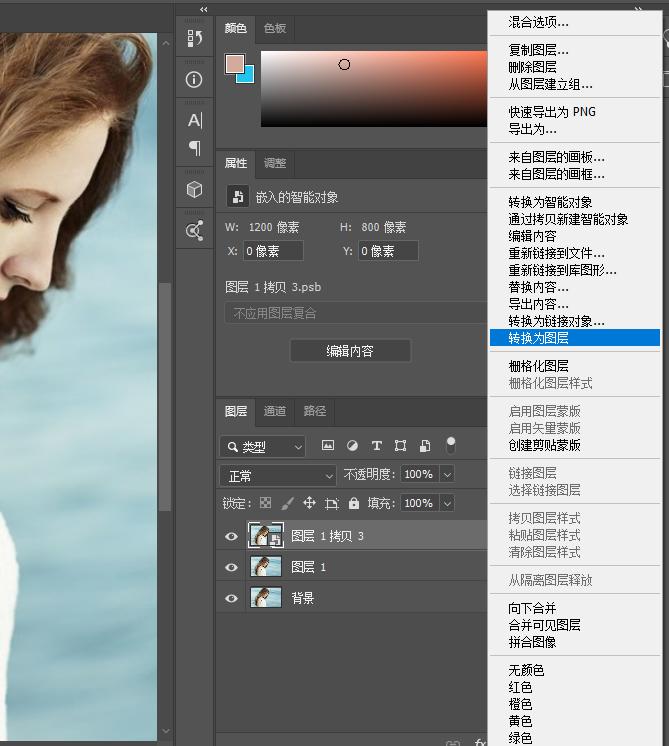669x746 pixels.
Task: Select the 图层 1 layer thumbnail
Action: [x=266, y=567]
